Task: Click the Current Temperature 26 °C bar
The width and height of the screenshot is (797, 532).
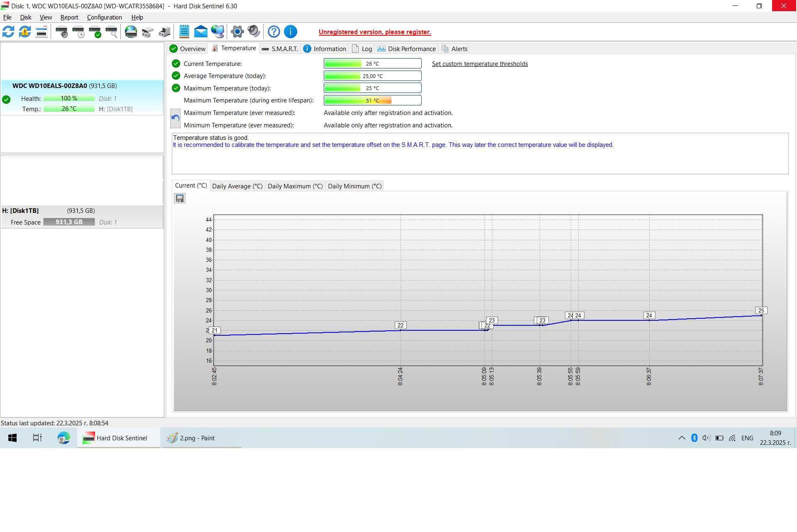Action: (x=372, y=63)
